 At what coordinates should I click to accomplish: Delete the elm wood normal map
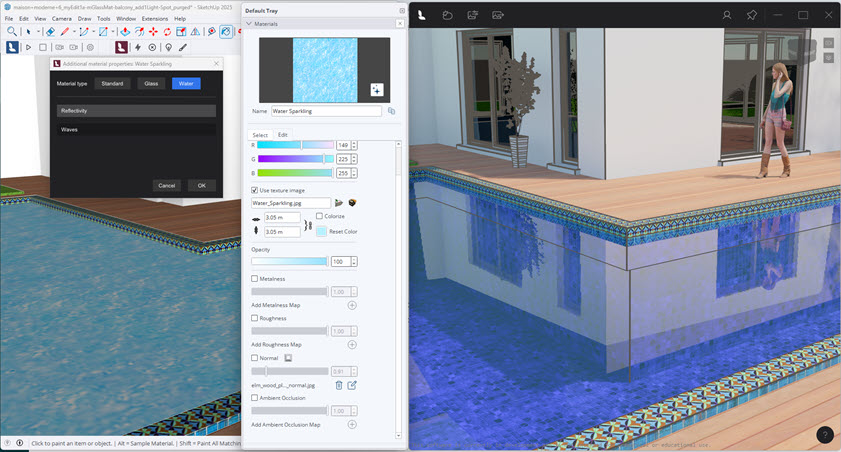pos(338,384)
